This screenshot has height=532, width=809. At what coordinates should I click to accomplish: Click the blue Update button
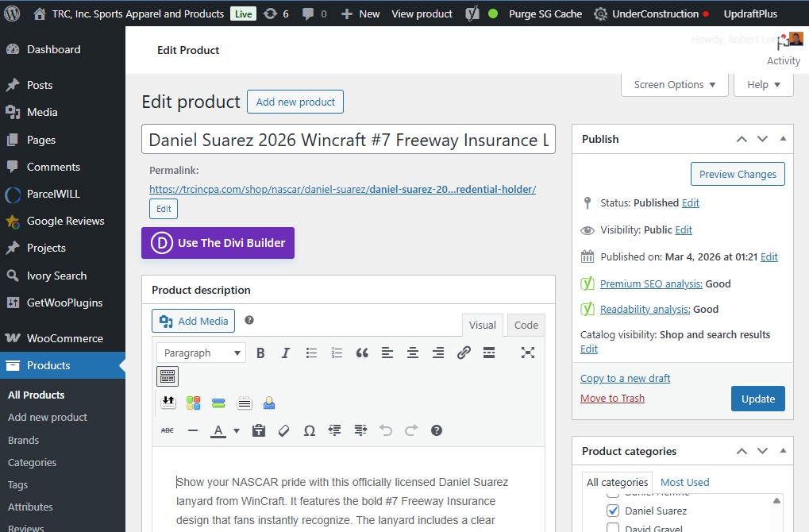(757, 399)
